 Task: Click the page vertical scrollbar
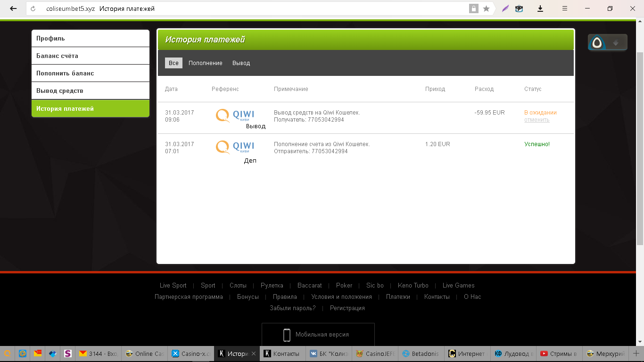(640, 141)
